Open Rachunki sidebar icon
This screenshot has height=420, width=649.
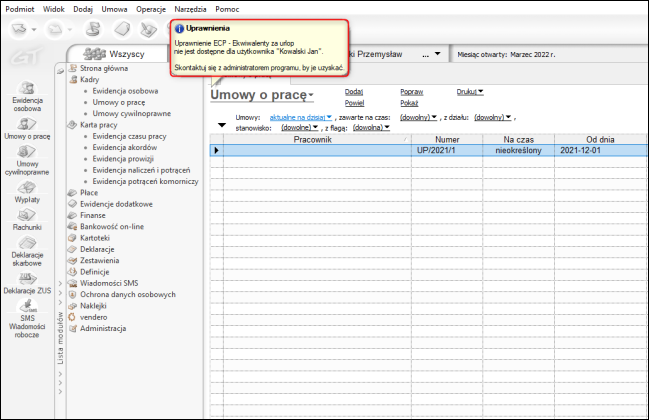(x=26, y=215)
